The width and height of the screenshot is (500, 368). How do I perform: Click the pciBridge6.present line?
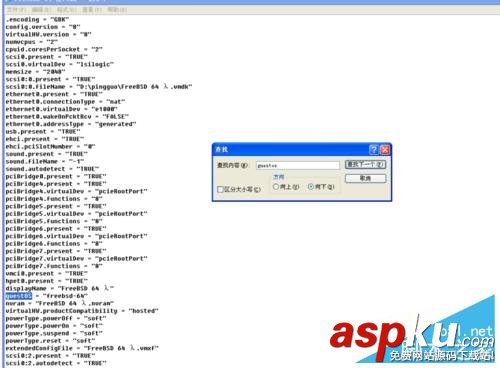click(x=56, y=229)
